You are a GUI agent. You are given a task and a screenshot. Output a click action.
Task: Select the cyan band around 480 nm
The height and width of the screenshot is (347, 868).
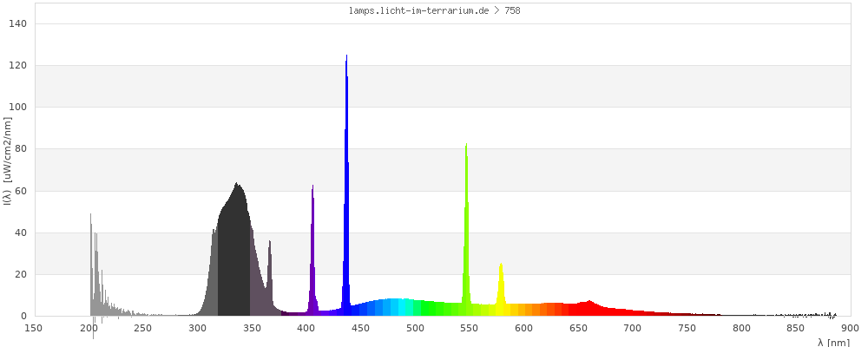click(x=403, y=308)
